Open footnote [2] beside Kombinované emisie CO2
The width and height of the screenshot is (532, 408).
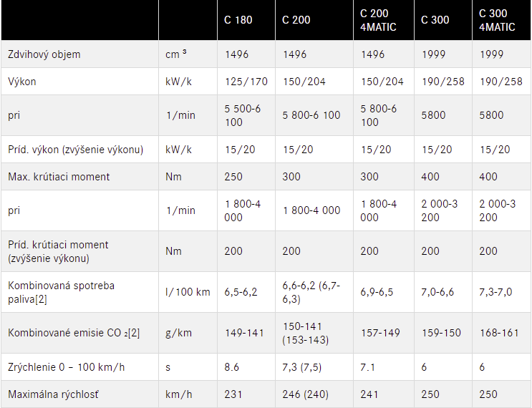(x=135, y=333)
